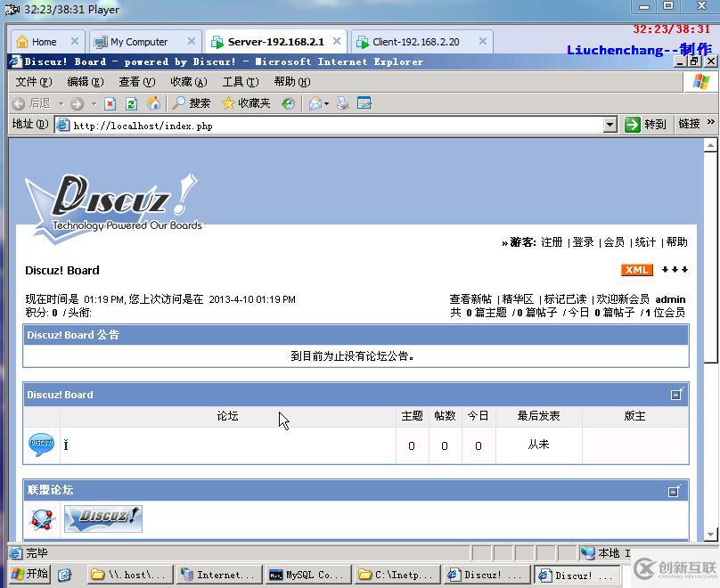The height and width of the screenshot is (588, 720).
Task: Open the 帮助(H) menu
Action: 292,82
